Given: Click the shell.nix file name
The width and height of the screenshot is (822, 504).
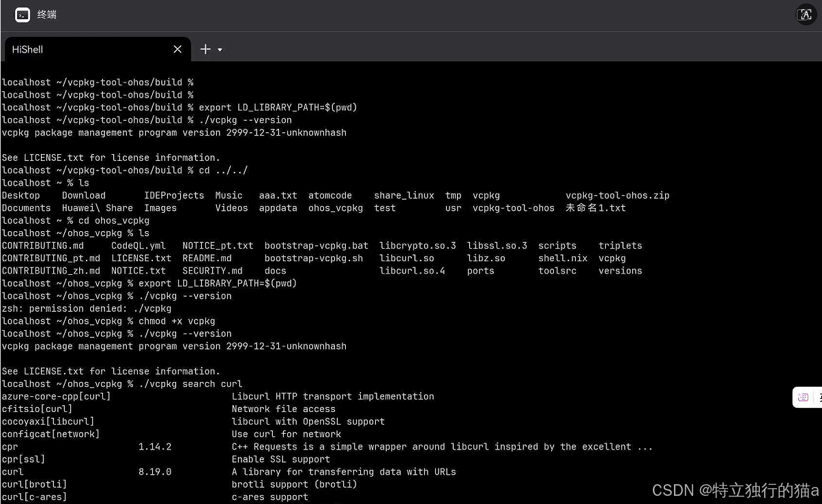Looking at the screenshot, I should 563,258.
